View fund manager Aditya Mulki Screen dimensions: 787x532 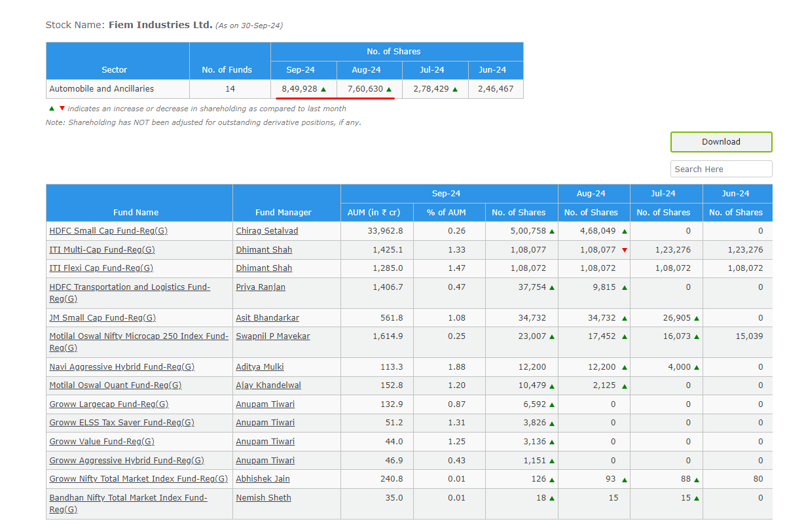click(x=260, y=367)
